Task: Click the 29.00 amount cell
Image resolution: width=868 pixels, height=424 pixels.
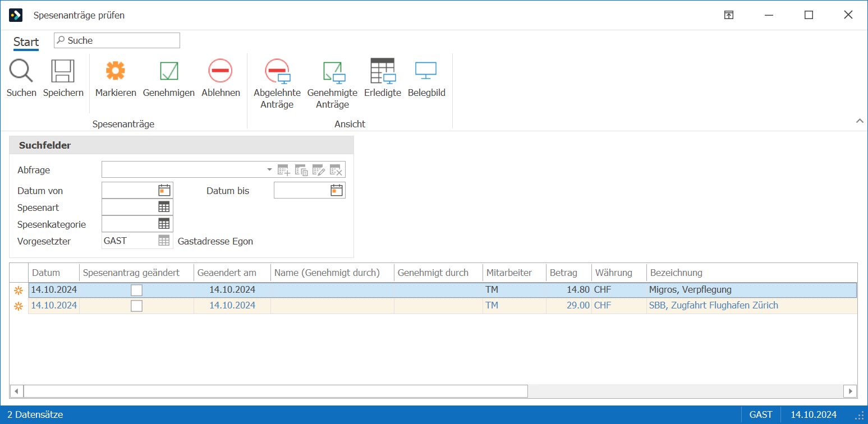Action: 569,306
